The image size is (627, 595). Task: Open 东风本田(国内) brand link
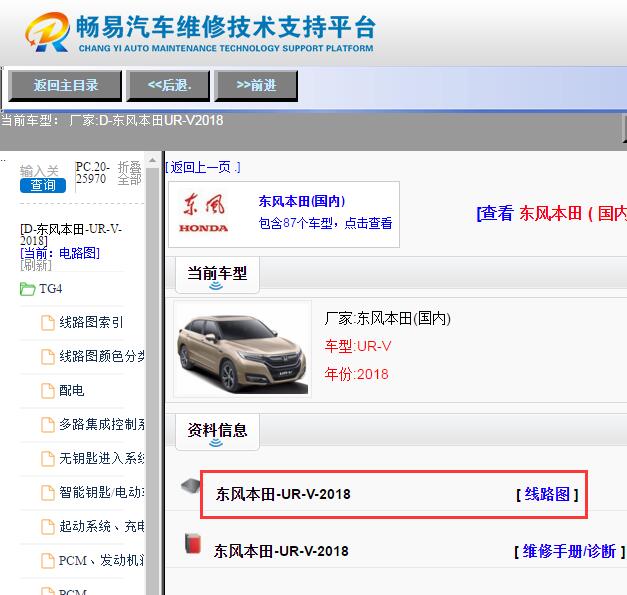302,201
